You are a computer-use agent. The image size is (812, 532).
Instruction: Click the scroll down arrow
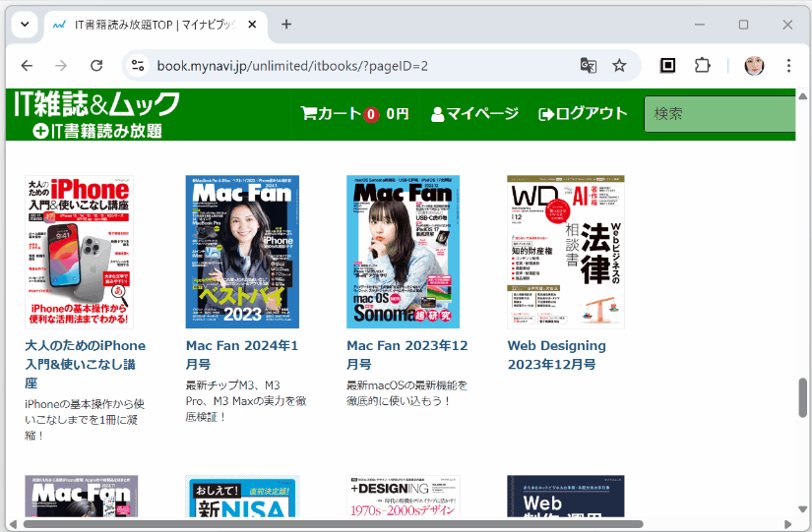pos(803,509)
